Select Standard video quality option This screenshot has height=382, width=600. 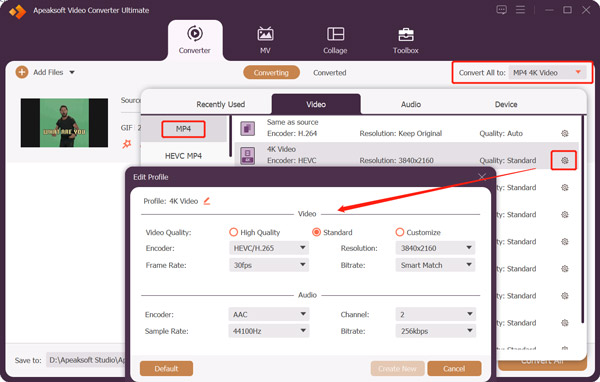(x=332, y=232)
